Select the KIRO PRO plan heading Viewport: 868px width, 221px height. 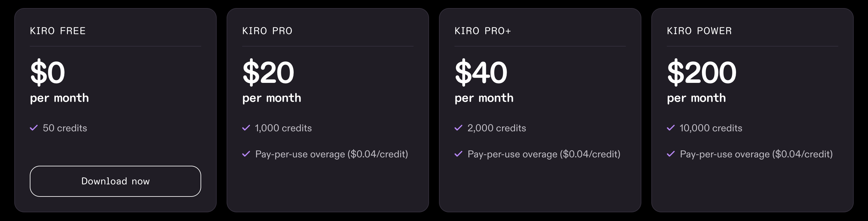(x=267, y=31)
